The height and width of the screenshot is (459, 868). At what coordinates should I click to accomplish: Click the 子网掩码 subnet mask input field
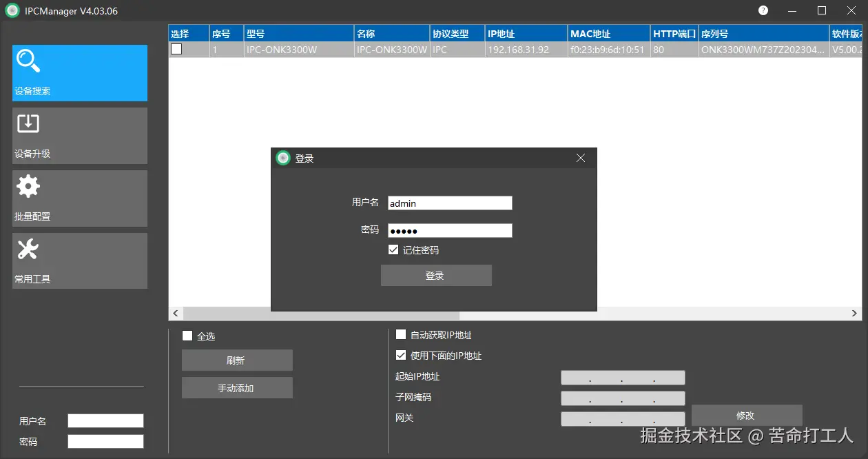pyautogui.click(x=623, y=398)
